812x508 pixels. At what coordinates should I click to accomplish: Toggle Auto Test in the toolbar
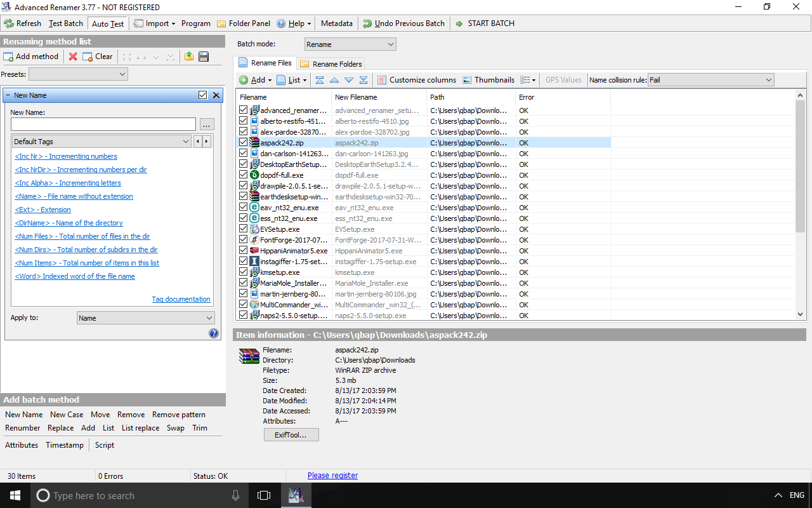coord(108,23)
